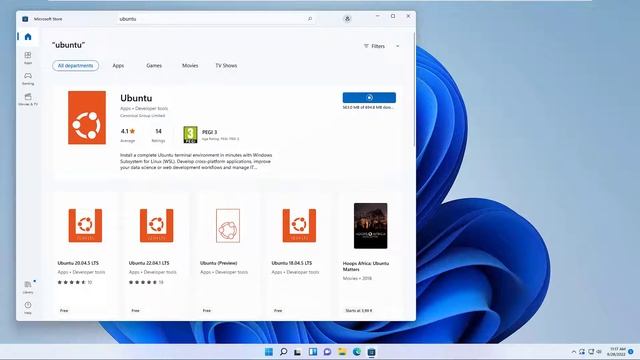Click the download size progress text
Image resolution: width=640 pixels, height=360 pixels.
tap(368, 107)
